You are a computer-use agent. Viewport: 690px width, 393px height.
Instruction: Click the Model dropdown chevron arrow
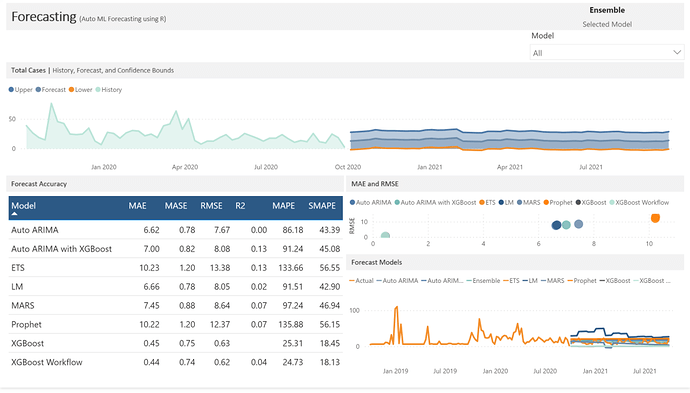(677, 53)
